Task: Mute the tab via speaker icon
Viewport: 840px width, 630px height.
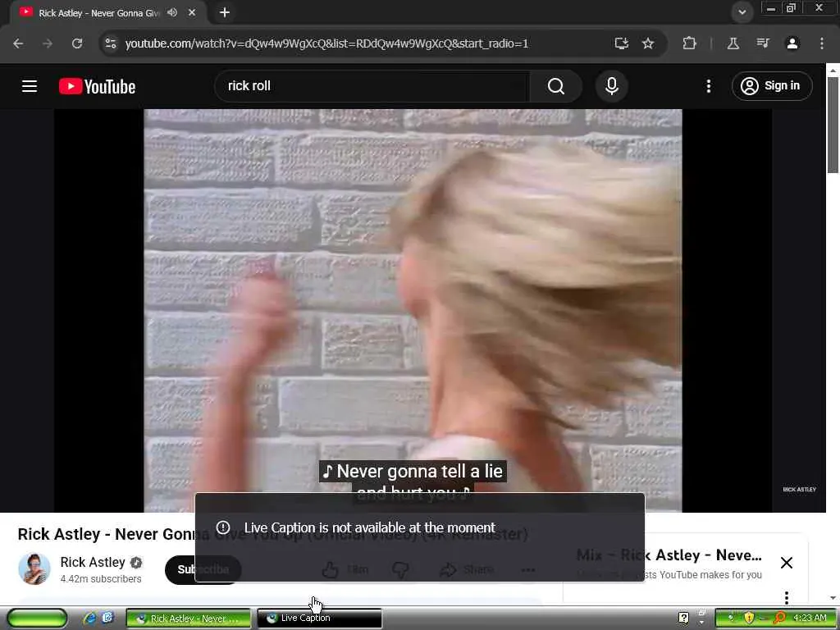Action: [x=172, y=12]
